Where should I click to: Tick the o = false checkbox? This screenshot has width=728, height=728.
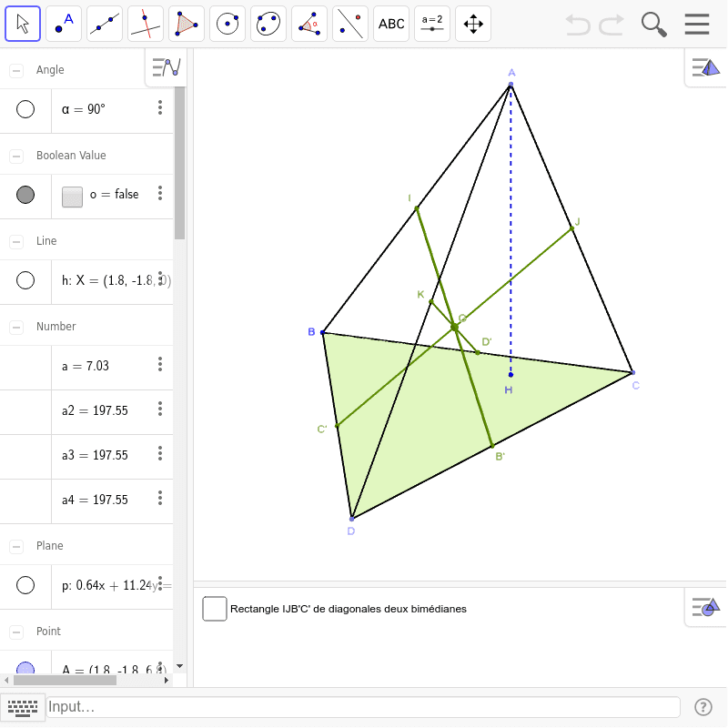(x=72, y=197)
